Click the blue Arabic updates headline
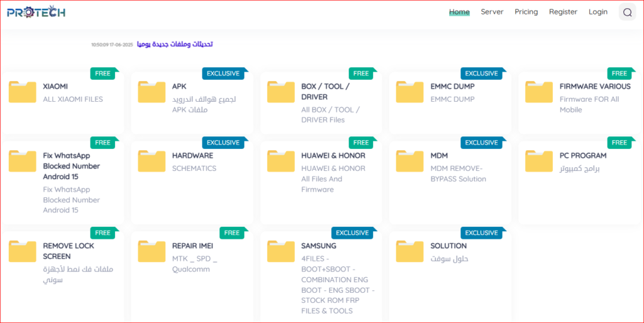 (x=175, y=44)
